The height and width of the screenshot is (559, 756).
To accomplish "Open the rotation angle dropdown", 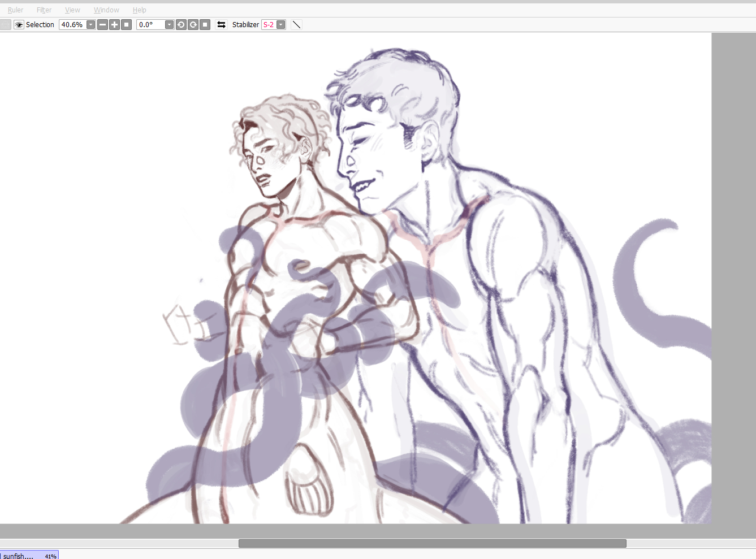I will click(169, 24).
